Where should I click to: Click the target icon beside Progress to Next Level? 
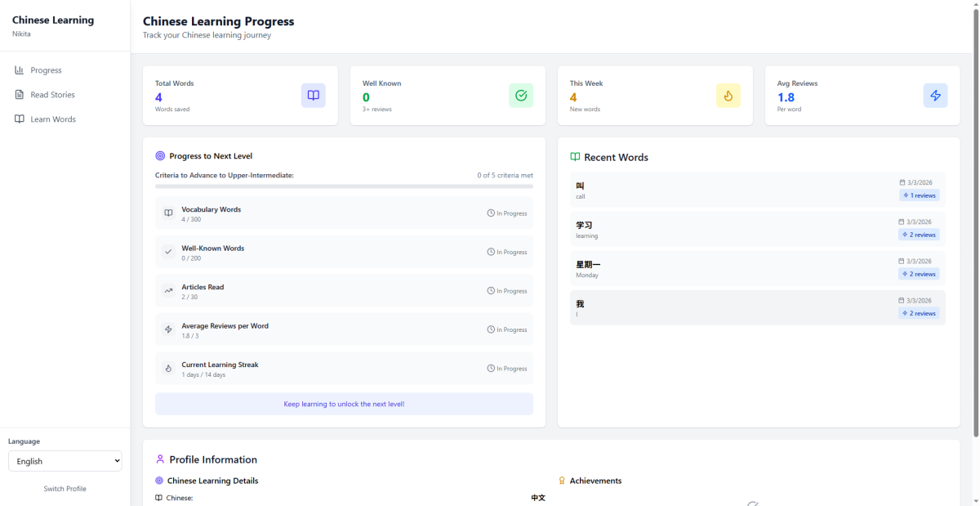coord(160,156)
